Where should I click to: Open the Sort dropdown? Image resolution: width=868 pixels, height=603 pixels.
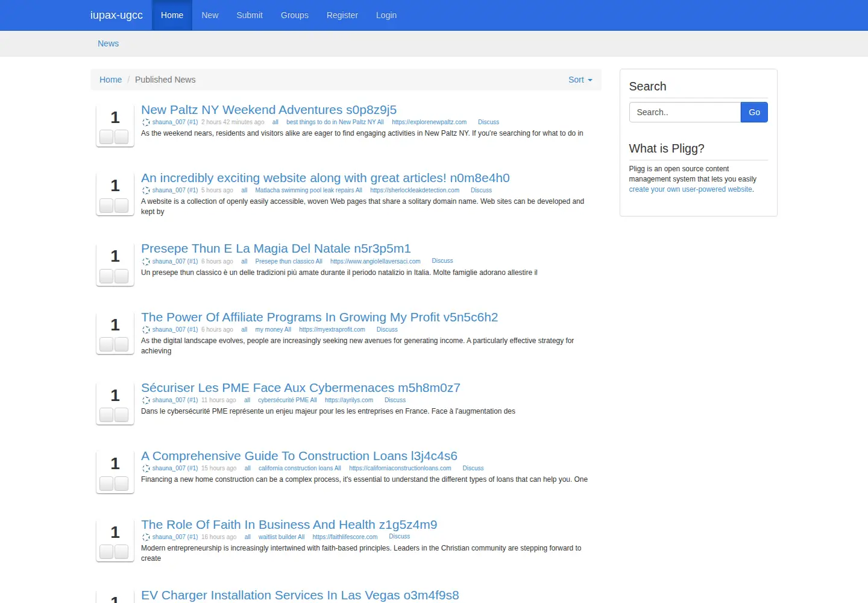click(x=580, y=80)
